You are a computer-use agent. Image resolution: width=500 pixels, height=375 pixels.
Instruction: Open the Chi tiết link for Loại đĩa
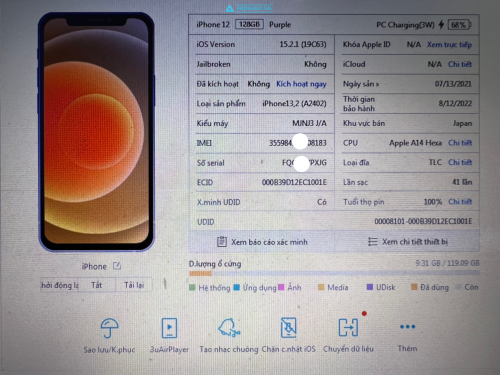click(x=460, y=162)
